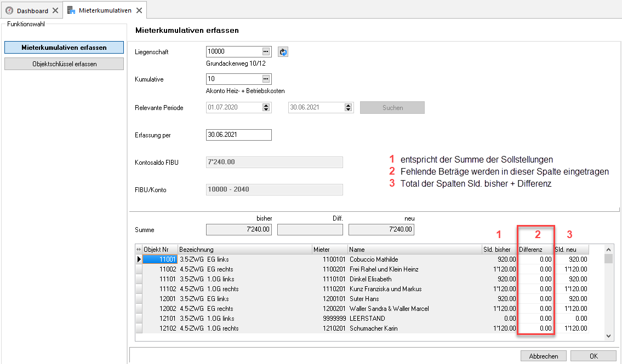622x364 pixels.
Task: Select the Mieterkumulativen tab
Action: (105, 10)
